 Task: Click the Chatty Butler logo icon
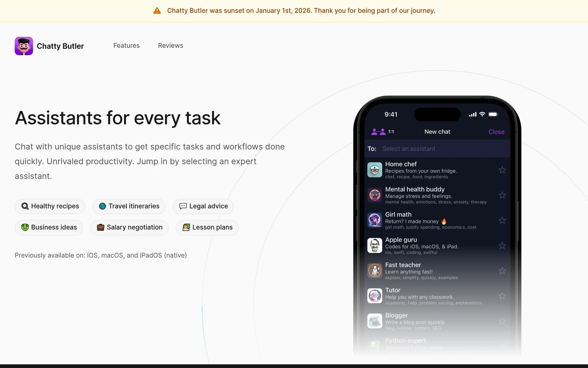pos(24,46)
